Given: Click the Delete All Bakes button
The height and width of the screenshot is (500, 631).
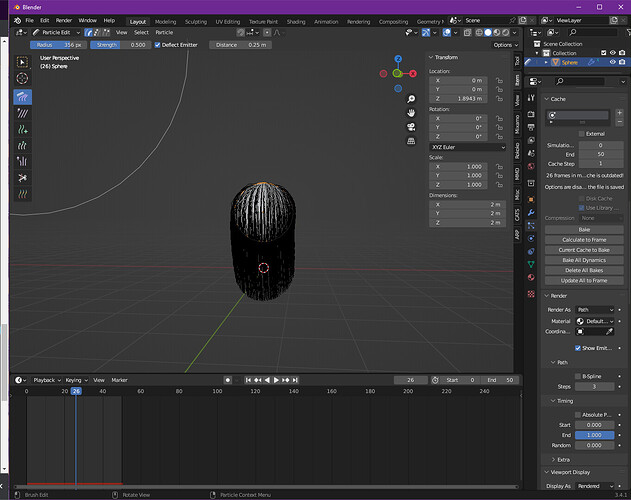Looking at the screenshot, I should coord(584,271).
